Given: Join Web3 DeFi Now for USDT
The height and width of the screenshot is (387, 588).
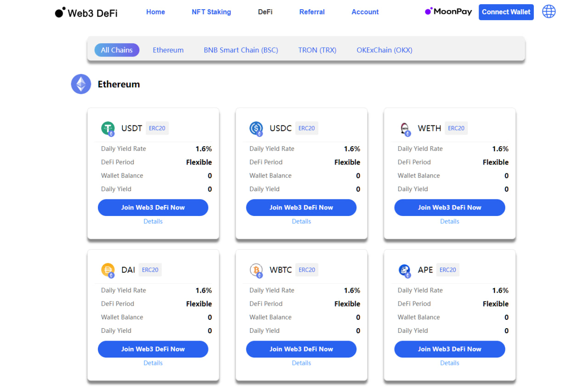Looking at the screenshot, I should (x=153, y=207).
